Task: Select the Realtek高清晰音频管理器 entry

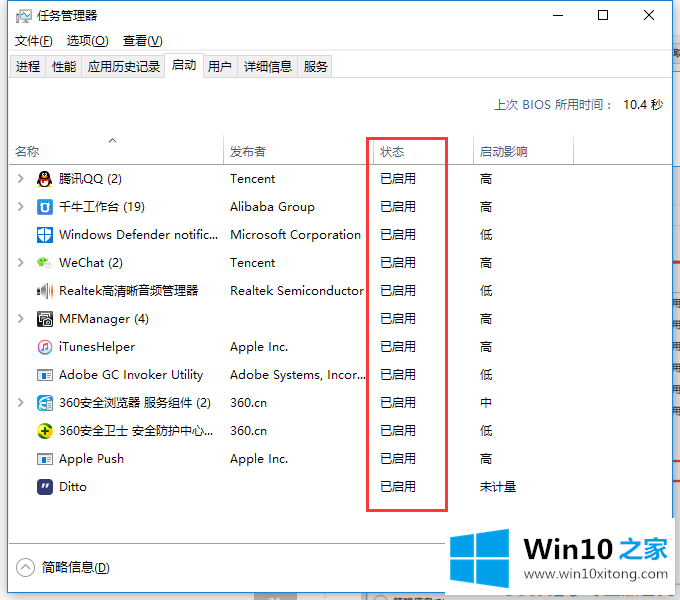Action: point(128,291)
